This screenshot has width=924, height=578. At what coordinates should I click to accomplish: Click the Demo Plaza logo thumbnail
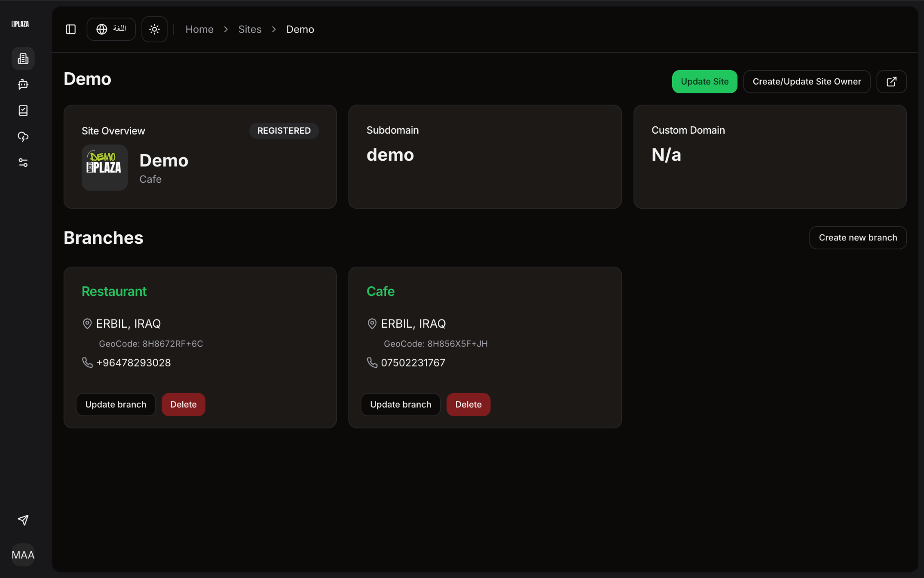pos(105,167)
